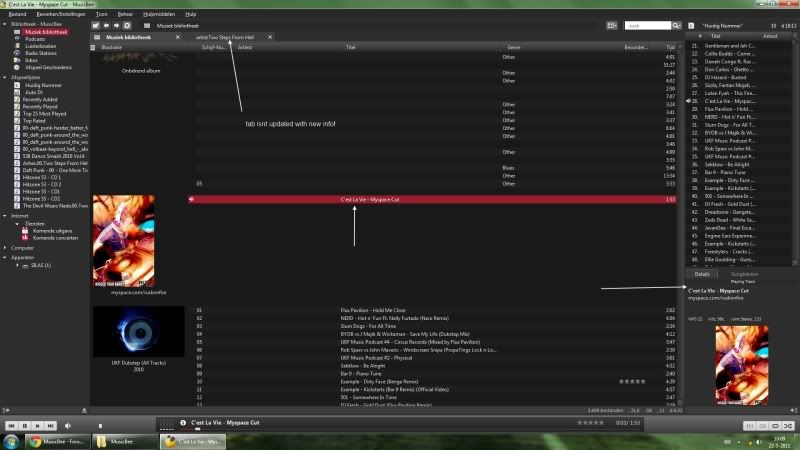Open the 538 Dance Smash 2010 Vol.4 playlist
800x450 pixels.
coord(55,156)
